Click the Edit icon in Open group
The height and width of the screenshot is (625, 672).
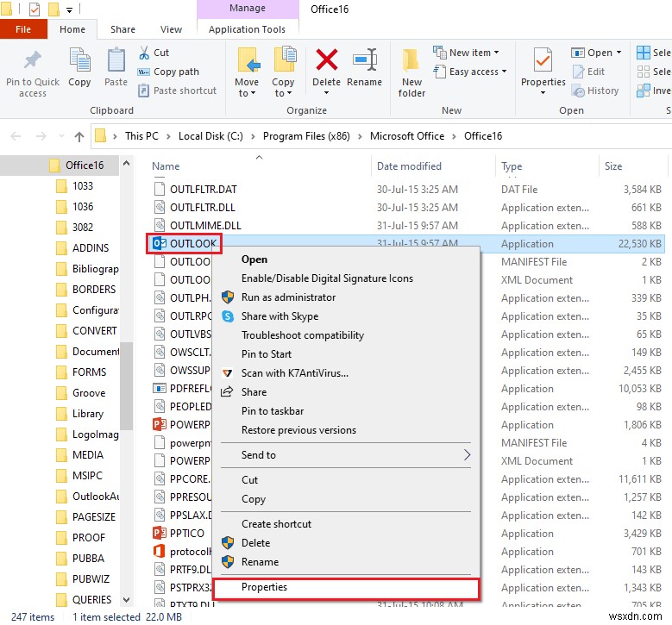(578, 72)
